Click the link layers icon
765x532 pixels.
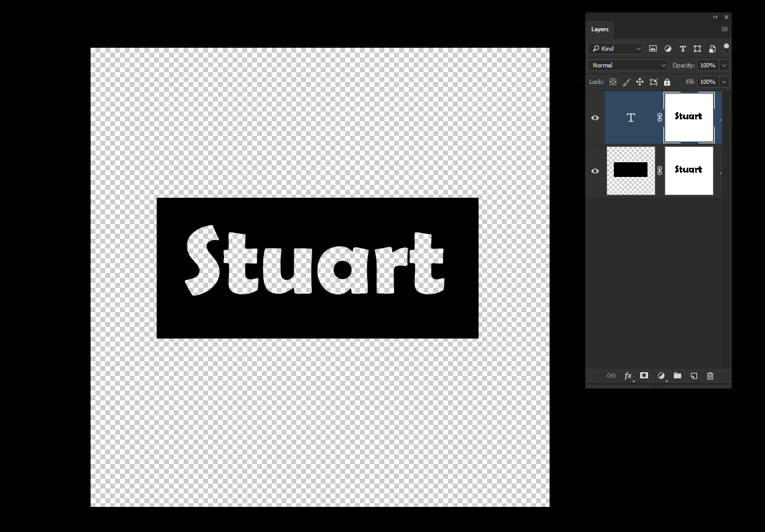coord(611,376)
